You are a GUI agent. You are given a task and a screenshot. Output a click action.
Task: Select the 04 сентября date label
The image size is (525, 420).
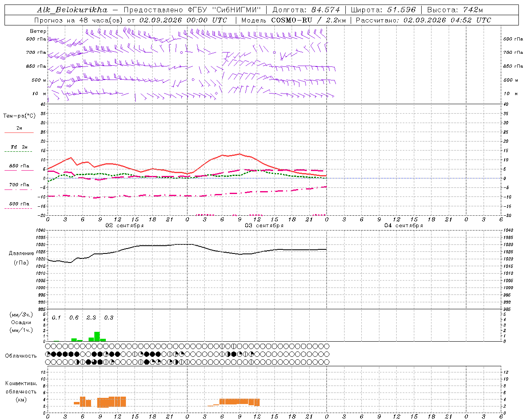click(x=404, y=226)
